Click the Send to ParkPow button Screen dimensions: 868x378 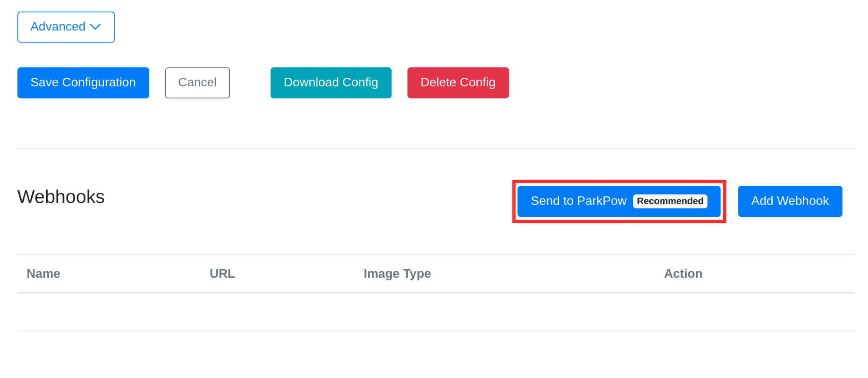(619, 201)
